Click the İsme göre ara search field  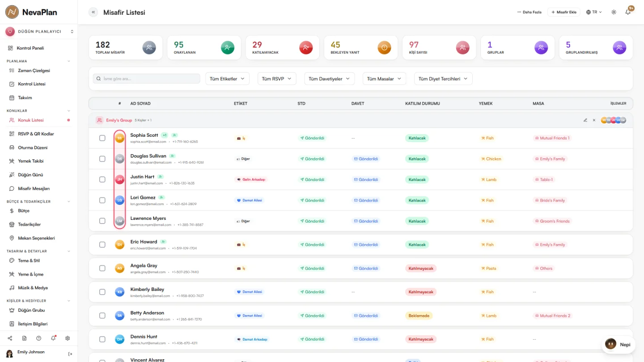coord(147,79)
